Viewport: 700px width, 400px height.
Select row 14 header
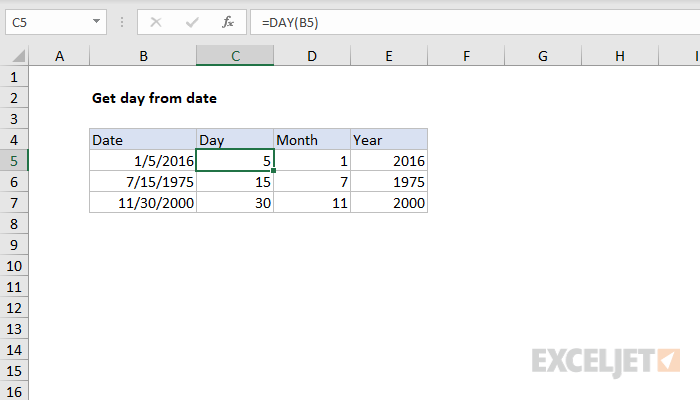(x=14, y=350)
